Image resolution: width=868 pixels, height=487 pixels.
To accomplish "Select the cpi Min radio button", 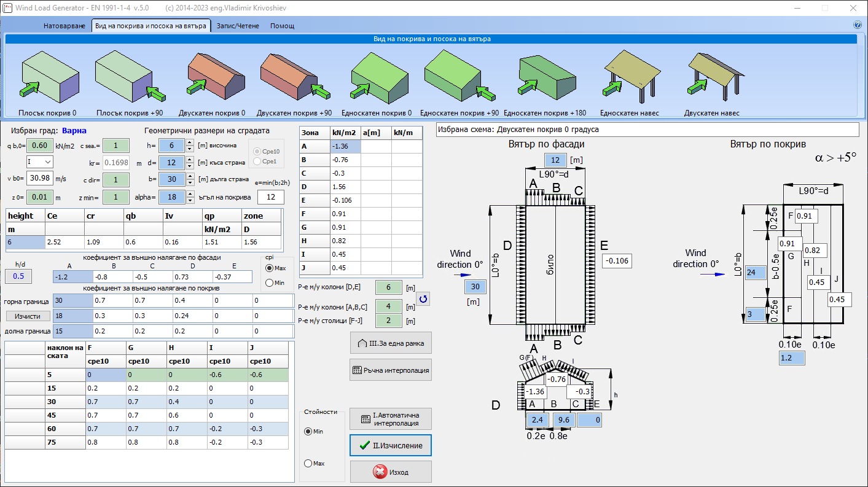I will (269, 283).
